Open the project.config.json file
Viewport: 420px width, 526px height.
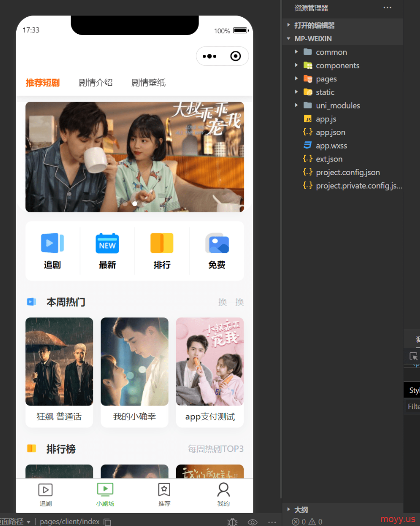tap(342, 172)
